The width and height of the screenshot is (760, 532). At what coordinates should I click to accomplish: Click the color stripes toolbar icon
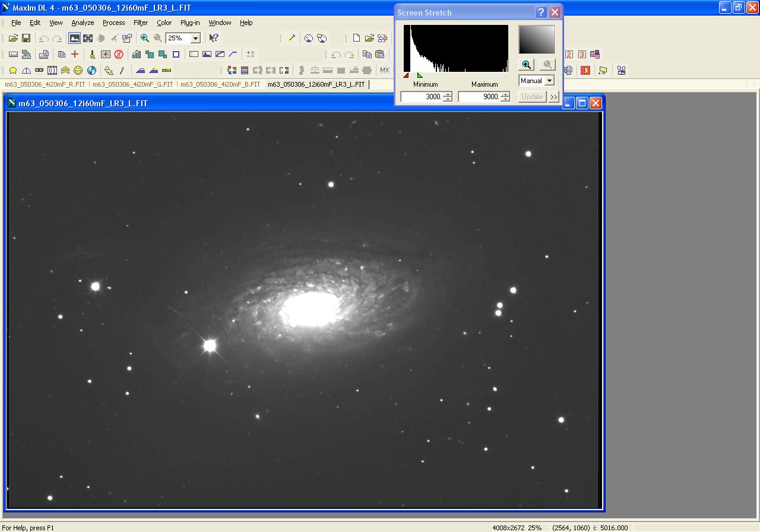(245, 70)
